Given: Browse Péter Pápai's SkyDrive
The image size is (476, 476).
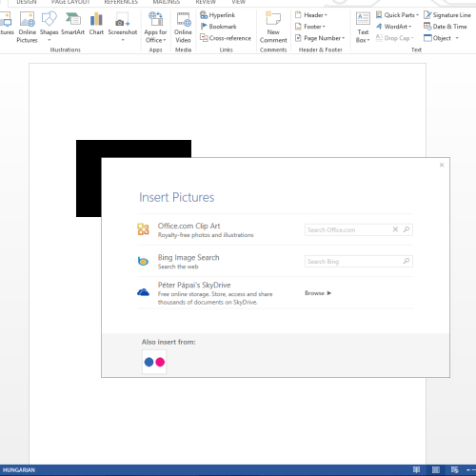Looking at the screenshot, I should pyautogui.click(x=318, y=293).
